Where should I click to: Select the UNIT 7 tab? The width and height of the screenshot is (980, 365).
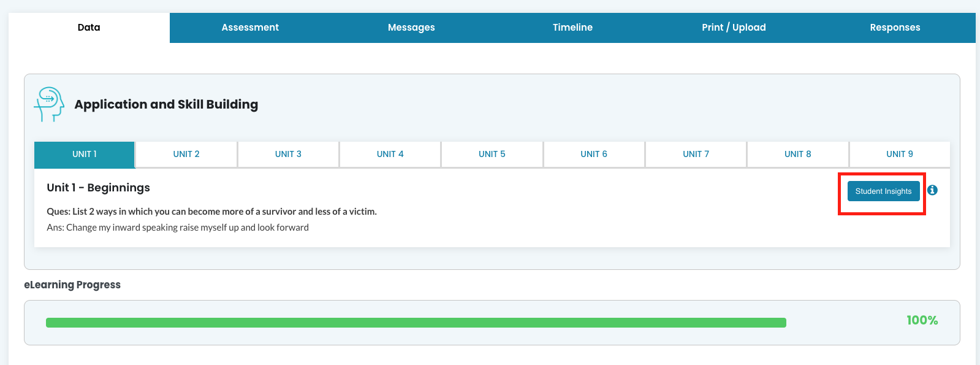(x=696, y=155)
